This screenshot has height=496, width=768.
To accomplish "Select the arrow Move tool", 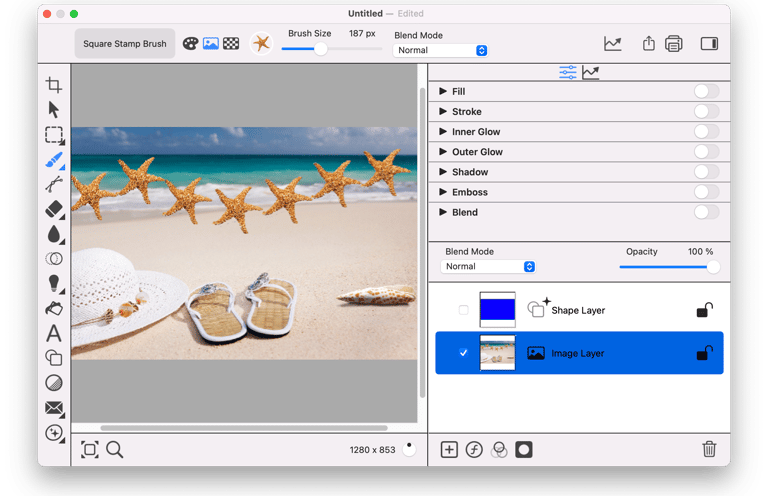I will pyautogui.click(x=54, y=110).
